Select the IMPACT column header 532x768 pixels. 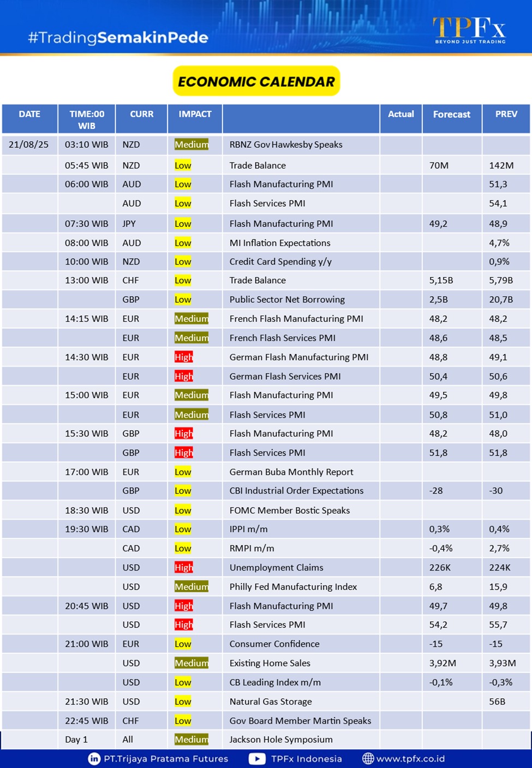click(195, 114)
